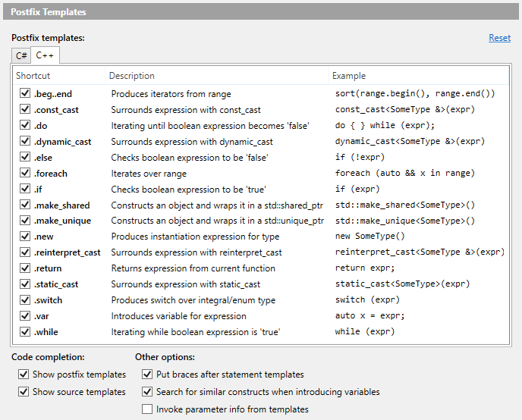Disable Show source templates
Viewport: 522px width, 420px height.
point(24,392)
